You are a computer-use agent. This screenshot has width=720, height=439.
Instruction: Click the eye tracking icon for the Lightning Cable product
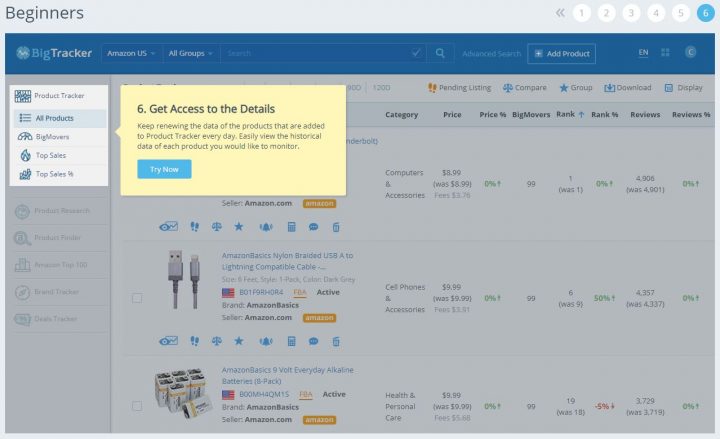pyautogui.click(x=168, y=341)
